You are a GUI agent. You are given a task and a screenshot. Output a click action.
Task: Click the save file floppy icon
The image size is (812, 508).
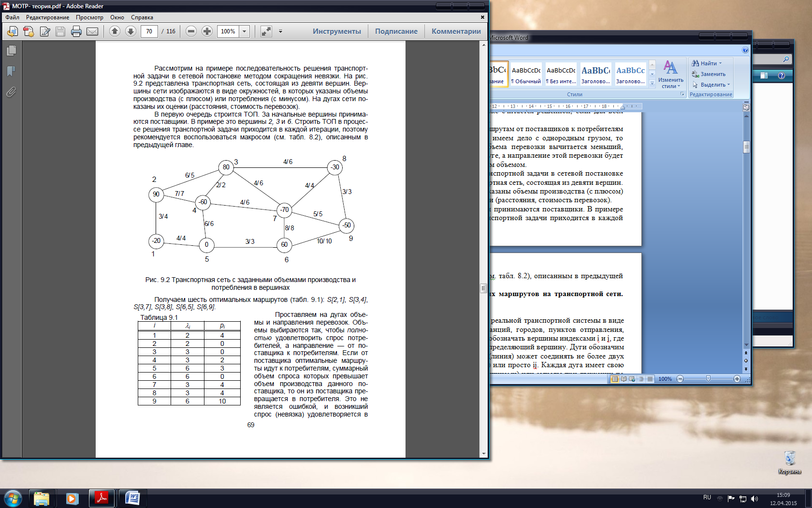[x=60, y=31]
